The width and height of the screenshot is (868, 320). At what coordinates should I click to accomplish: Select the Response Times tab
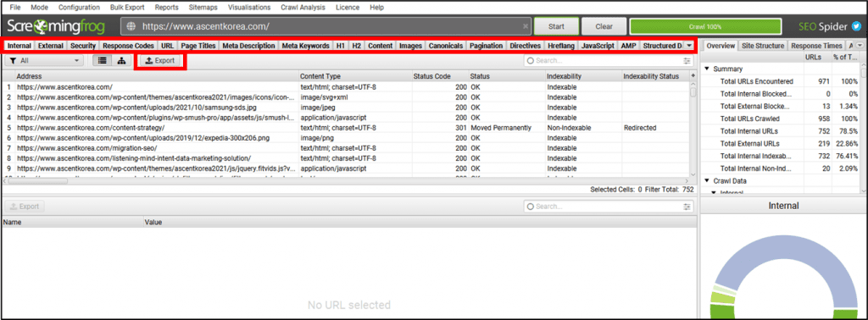pyautogui.click(x=815, y=46)
